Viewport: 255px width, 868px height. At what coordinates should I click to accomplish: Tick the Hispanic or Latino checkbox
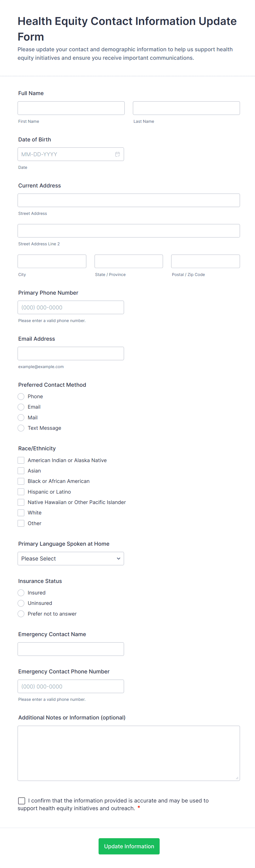[21, 492]
